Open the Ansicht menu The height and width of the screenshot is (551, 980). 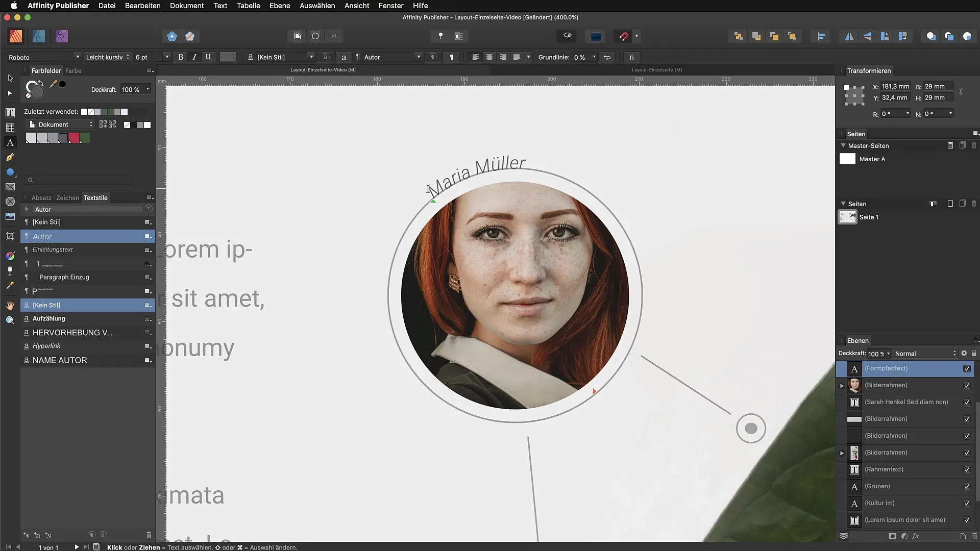click(x=357, y=6)
